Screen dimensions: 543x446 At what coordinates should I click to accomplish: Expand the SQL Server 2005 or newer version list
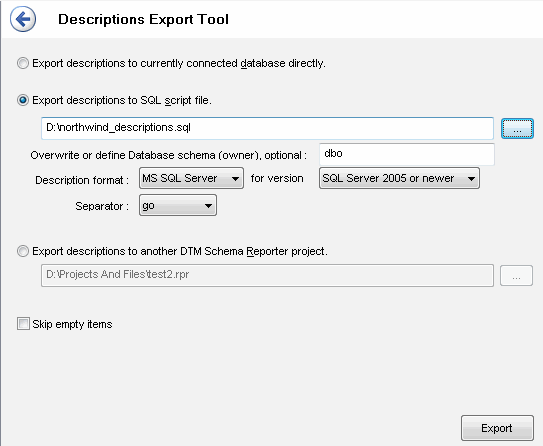[399, 178]
